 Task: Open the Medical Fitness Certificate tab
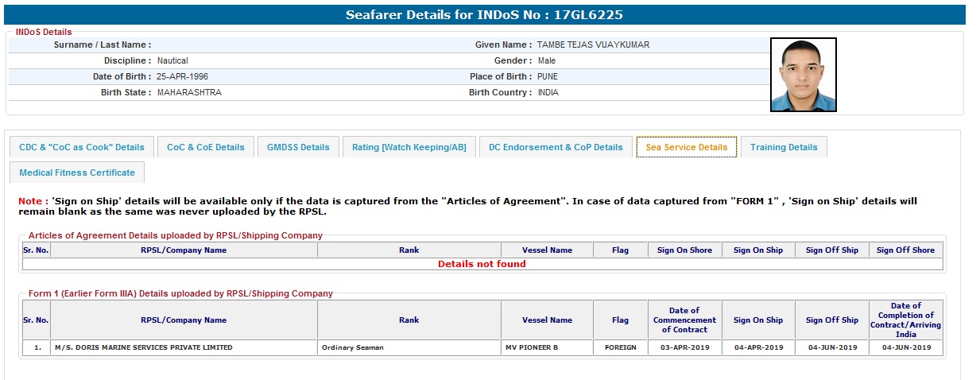pyautogui.click(x=77, y=173)
